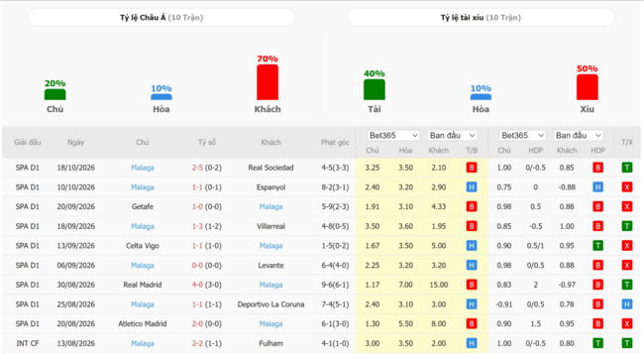Open Malaga link in Celta Vigo row
Image resolution: width=644 pixels, height=359 pixels.
point(270,246)
